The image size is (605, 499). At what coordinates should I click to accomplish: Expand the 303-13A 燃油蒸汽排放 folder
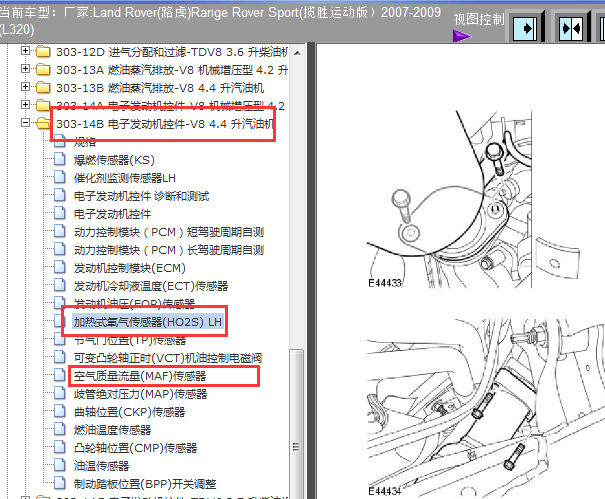click(25, 69)
